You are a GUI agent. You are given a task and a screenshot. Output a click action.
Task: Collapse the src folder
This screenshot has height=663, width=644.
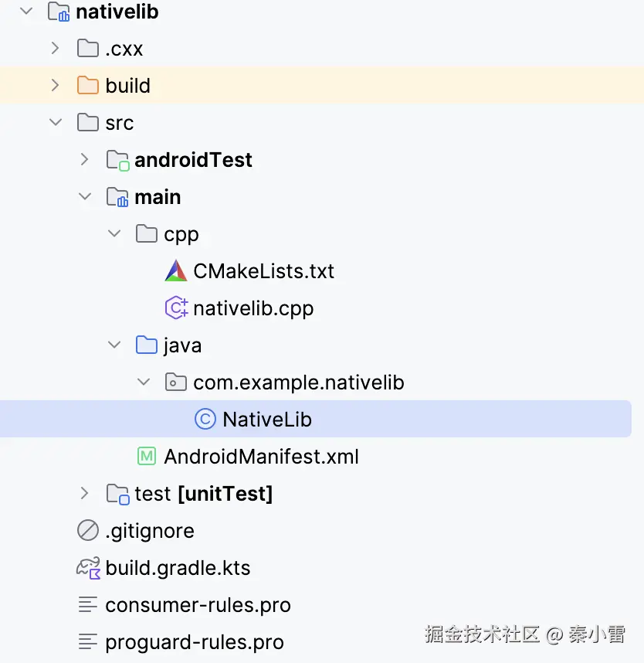tap(55, 123)
